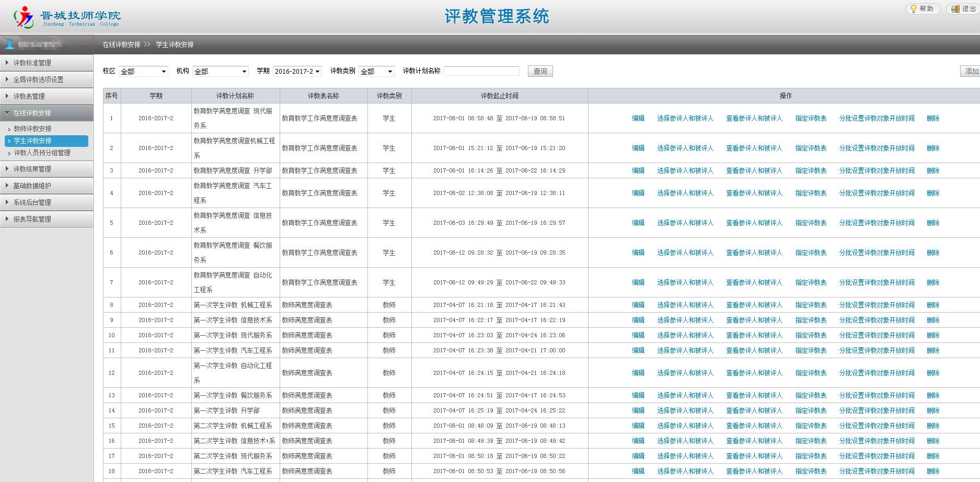Expand 评教标准管理 in the sidebar
The height and width of the screenshot is (482, 980).
click(47, 63)
